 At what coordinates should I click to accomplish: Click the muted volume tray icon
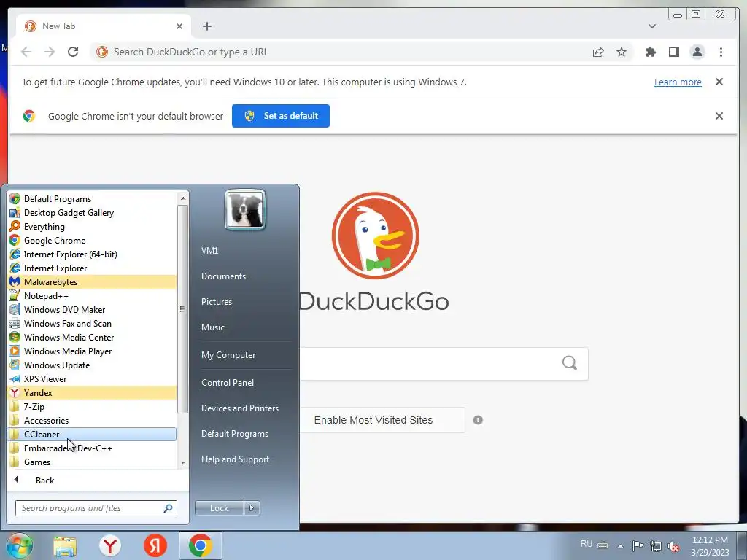[673, 546]
